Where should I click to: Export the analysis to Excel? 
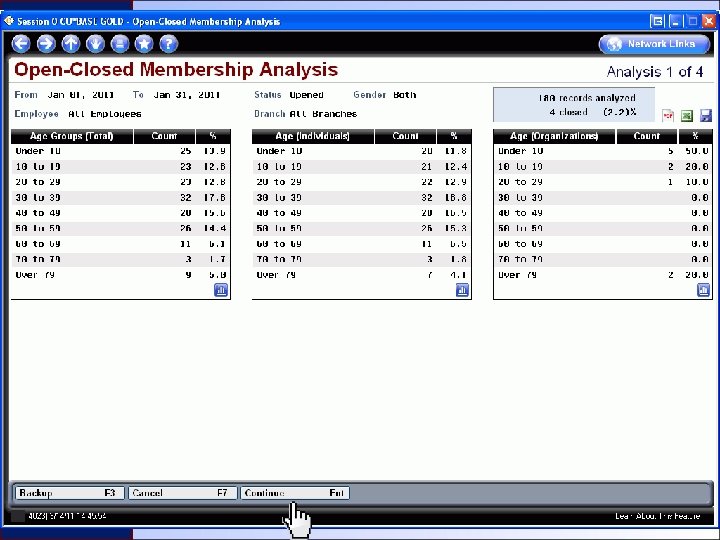(687, 116)
